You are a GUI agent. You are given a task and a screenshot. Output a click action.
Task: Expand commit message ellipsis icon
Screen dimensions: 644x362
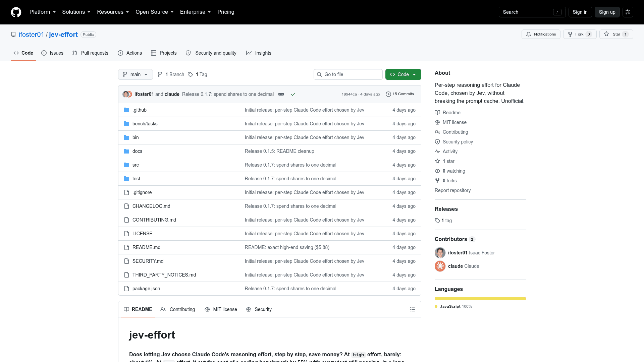281,94
